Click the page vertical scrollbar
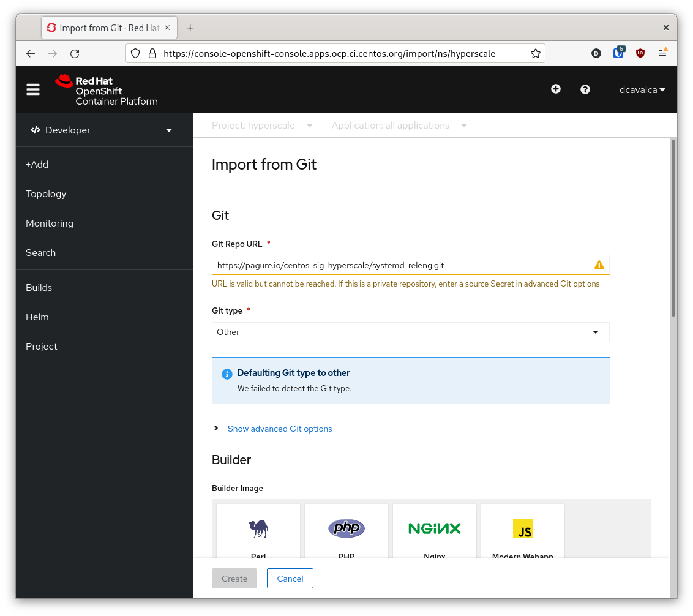 coord(673,228)
